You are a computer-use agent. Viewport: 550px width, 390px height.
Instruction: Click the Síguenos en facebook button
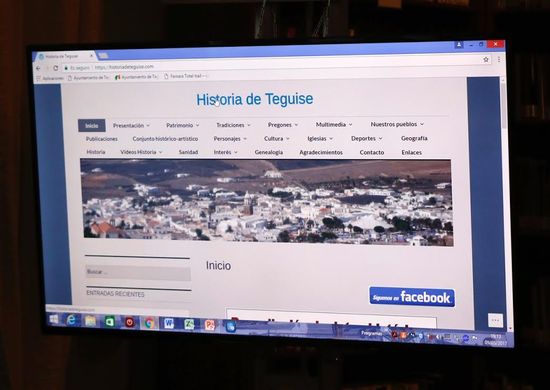click(x=412, y=297)
